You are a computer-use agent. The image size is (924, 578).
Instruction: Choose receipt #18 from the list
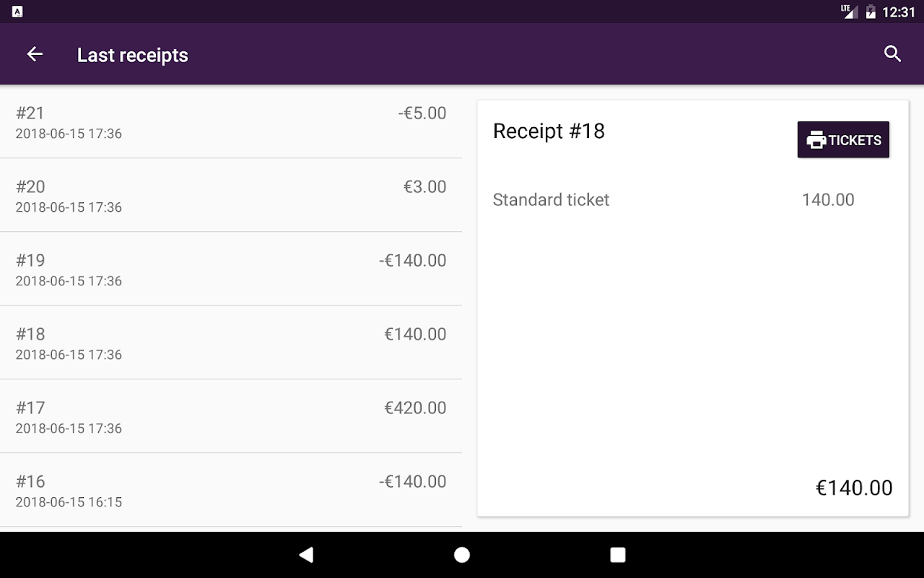[x=231, y=343]
